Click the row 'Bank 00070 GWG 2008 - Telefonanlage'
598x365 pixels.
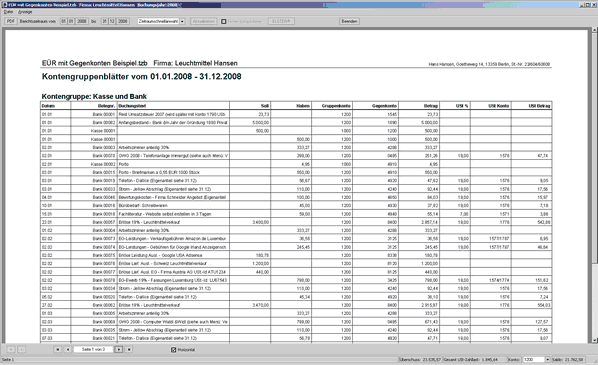click(x=296, y=156)
